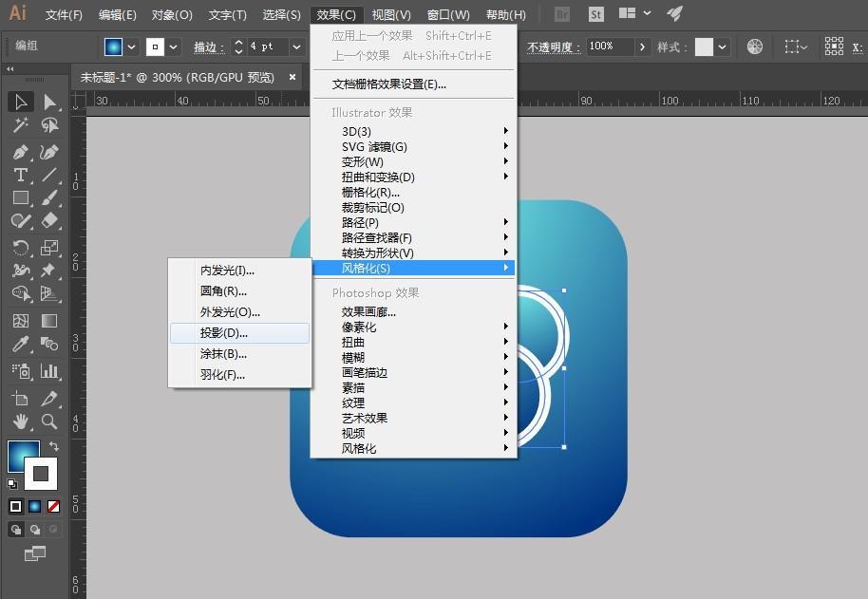Image resolution: width=868 pixels, height=599 pixels.
Task: Click the toolbar Stroke color swatch
Action: (x=41, y=474)
